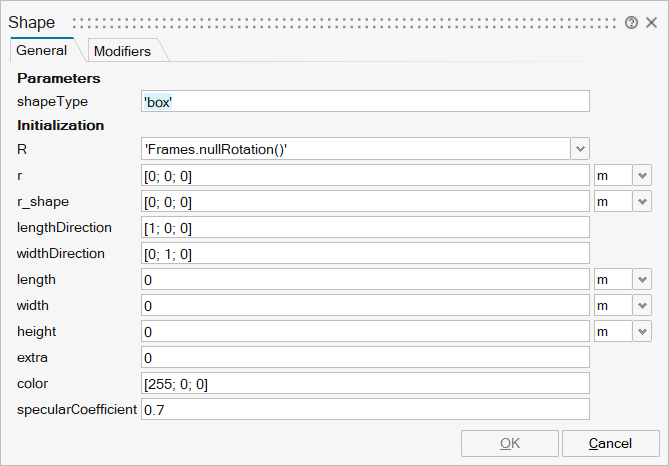The image size is (669, 466).
Task: Click the help question mark icon
Action: [631, 22]
